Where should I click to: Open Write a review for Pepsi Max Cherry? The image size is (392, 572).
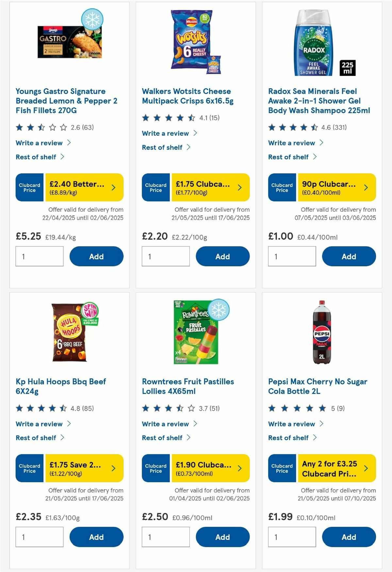pyautogui.click(x=292, y=424)
